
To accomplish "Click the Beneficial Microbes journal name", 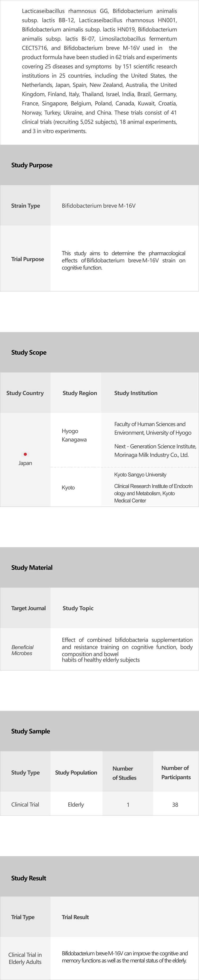I will coord(23,650).
